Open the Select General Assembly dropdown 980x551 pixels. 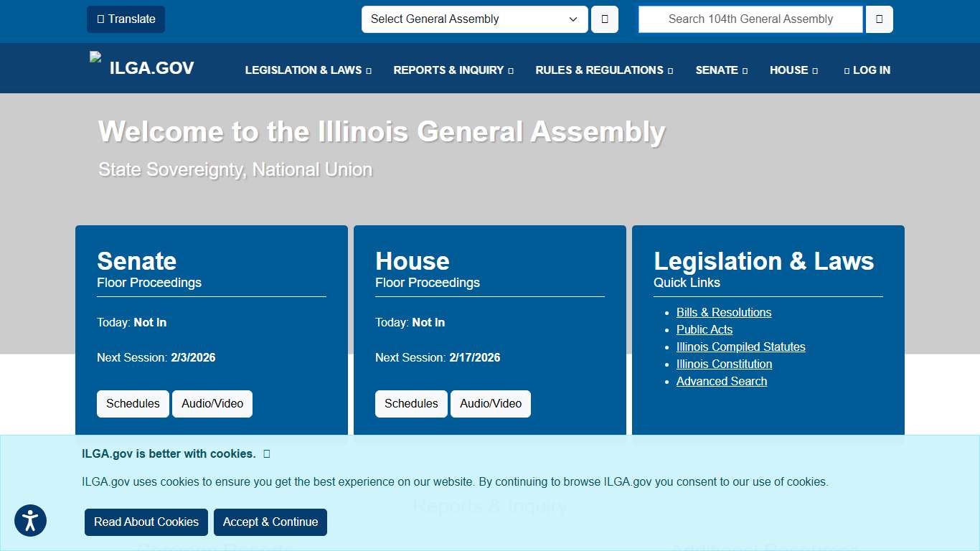473,19
